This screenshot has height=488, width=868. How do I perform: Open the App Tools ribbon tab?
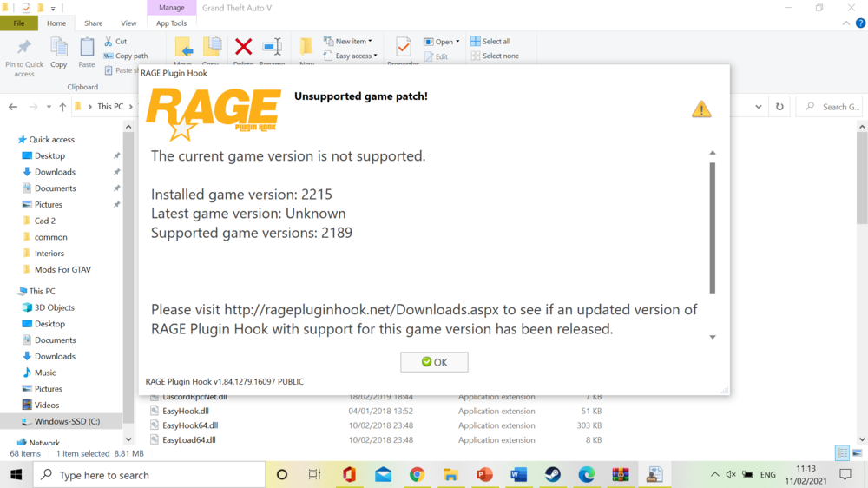tap(171, 23)
